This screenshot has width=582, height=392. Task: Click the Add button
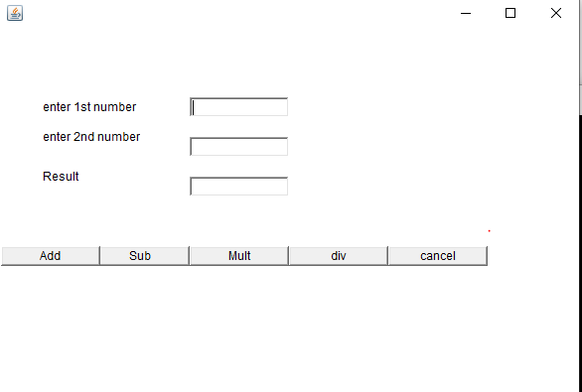(51, 256)
